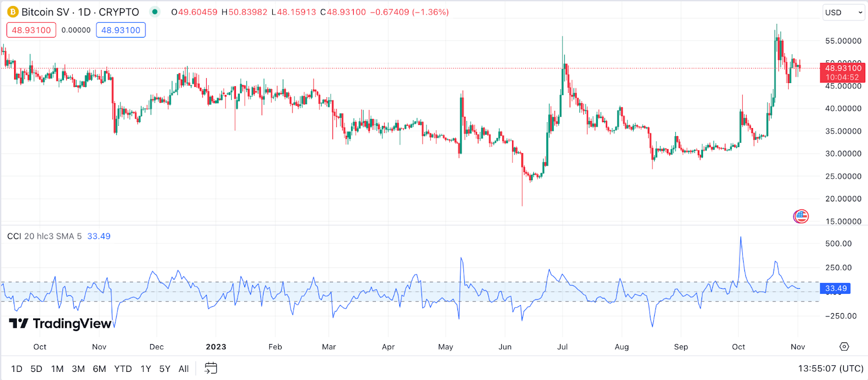
Task: Open the USD currency dropdown
Action: point(844,12)
